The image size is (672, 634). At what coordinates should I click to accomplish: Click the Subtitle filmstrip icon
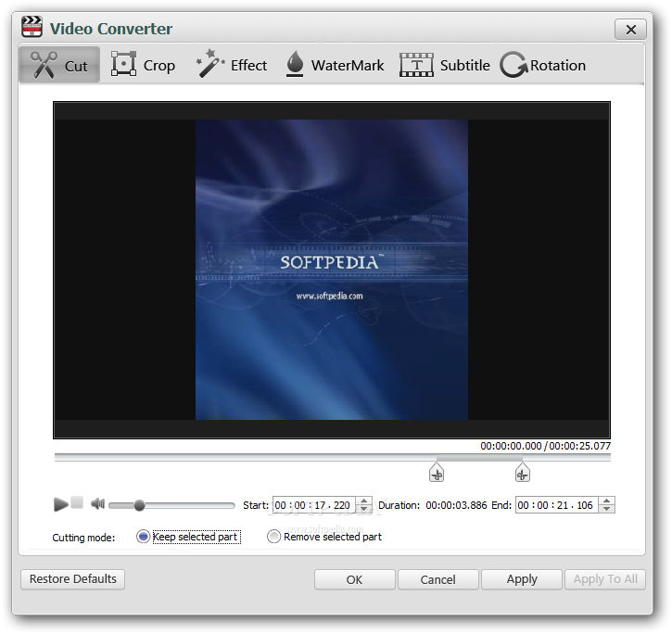coord(416,65)
